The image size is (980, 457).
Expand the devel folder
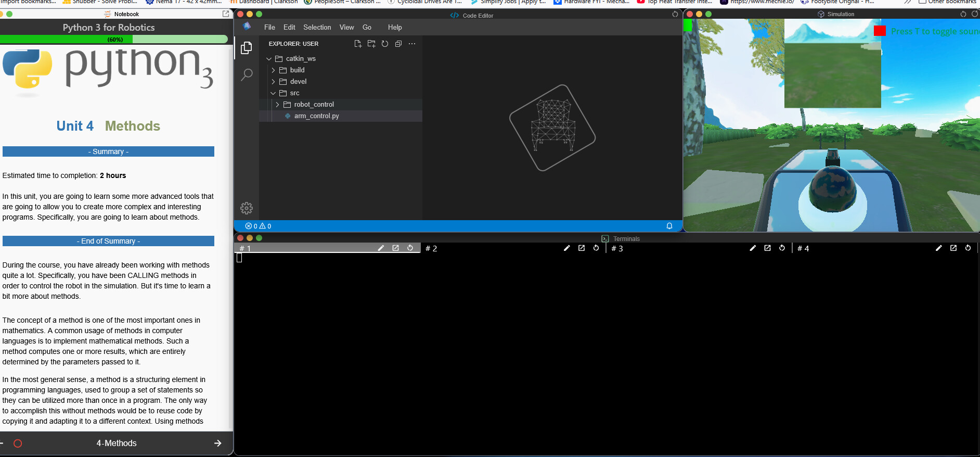298,82
